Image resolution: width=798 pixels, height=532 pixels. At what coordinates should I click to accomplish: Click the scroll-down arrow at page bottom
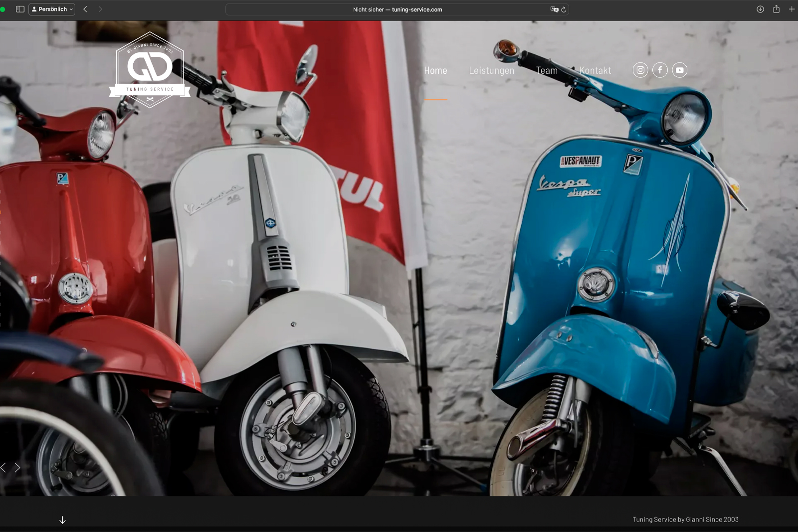62,520
